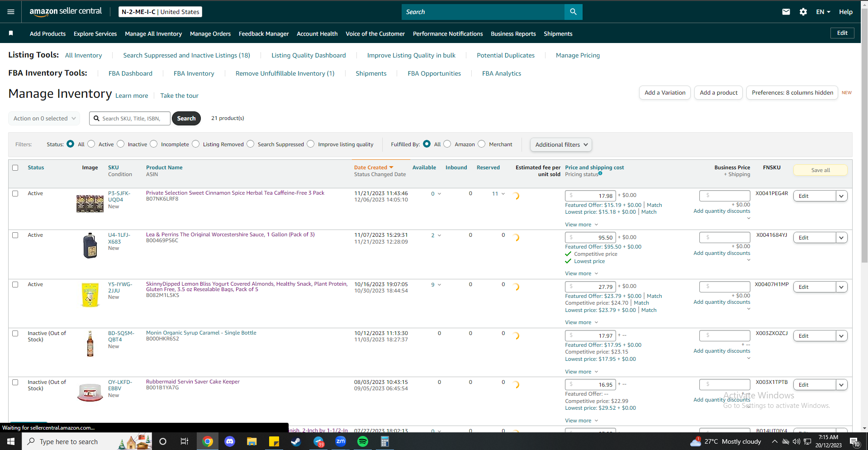Click the Pricing status info icon
Image resolution: width=868 pixels, height=450 pixels.
tap(600, 173)
